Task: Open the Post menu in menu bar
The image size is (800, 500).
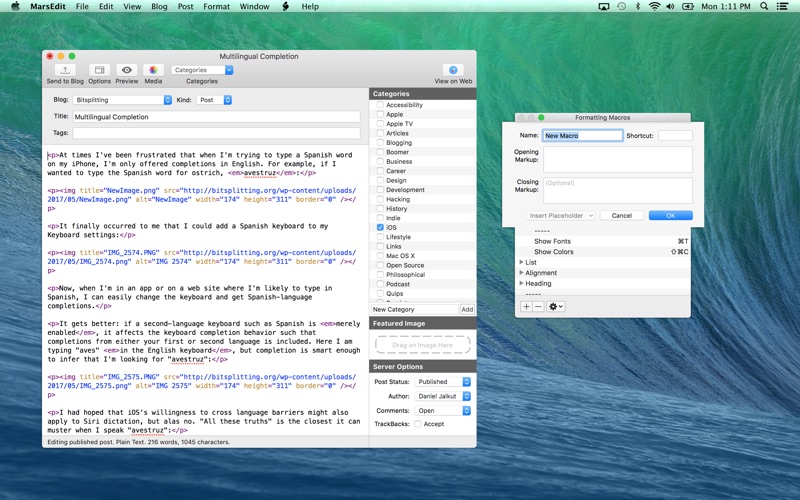Action: (x=185, y=7)
